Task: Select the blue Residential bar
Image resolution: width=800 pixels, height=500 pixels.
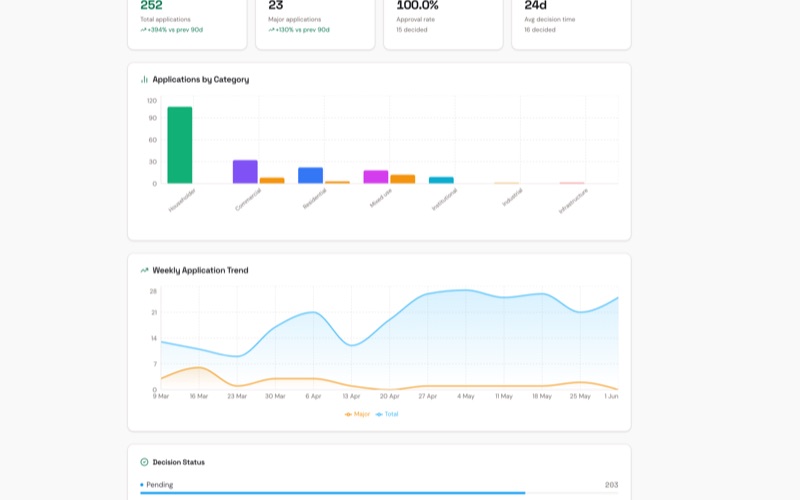Action: coord(310,175)
